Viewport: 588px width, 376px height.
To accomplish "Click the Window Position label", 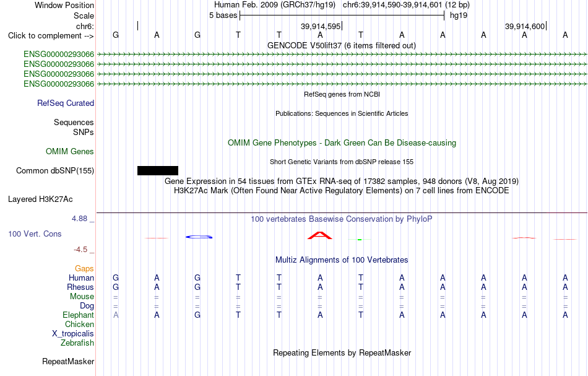I will coord(64,5).
